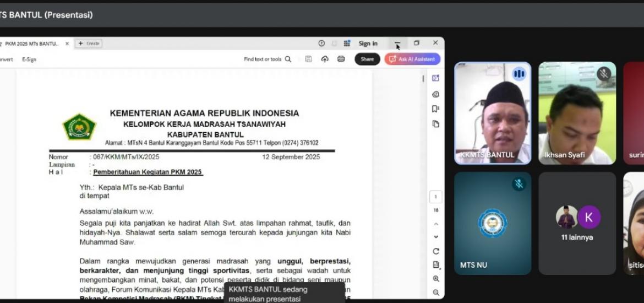Click the Yth.: Kepala MTs se-Kab Bantul line
The image size is (644, 303).
(132, 187)
